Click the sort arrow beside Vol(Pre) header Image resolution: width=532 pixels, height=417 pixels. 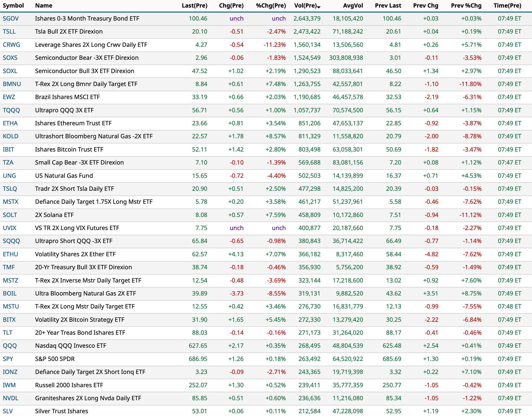pos(319,7)
